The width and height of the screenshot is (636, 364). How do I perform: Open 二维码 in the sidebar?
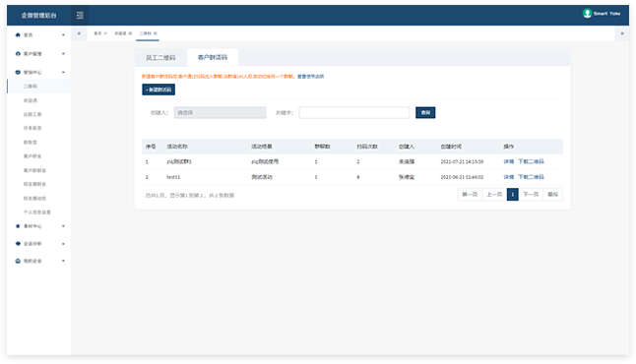31,87
